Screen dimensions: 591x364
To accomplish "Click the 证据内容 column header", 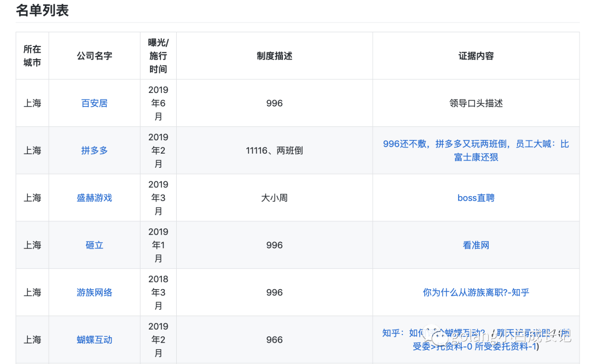I will (476, 56).
